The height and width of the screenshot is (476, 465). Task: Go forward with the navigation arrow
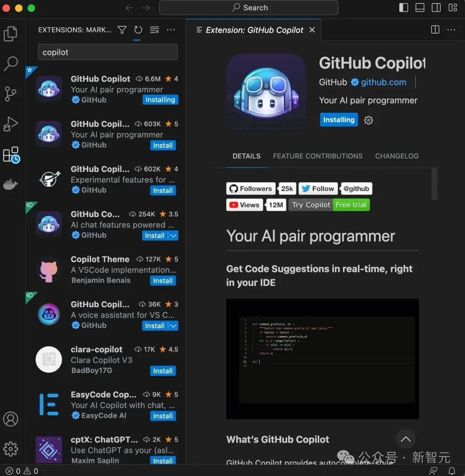tap(146, 8)
